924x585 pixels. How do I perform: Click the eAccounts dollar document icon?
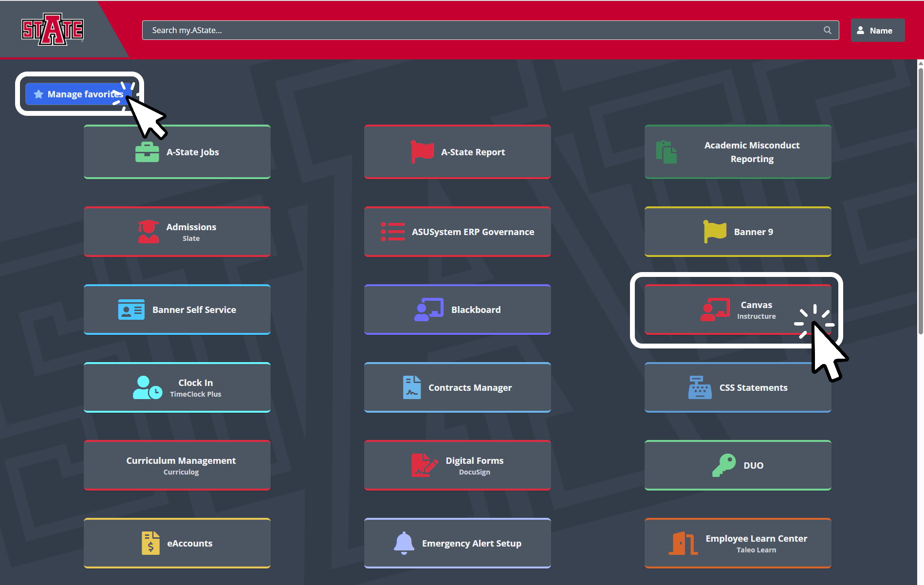click(150, 543)
